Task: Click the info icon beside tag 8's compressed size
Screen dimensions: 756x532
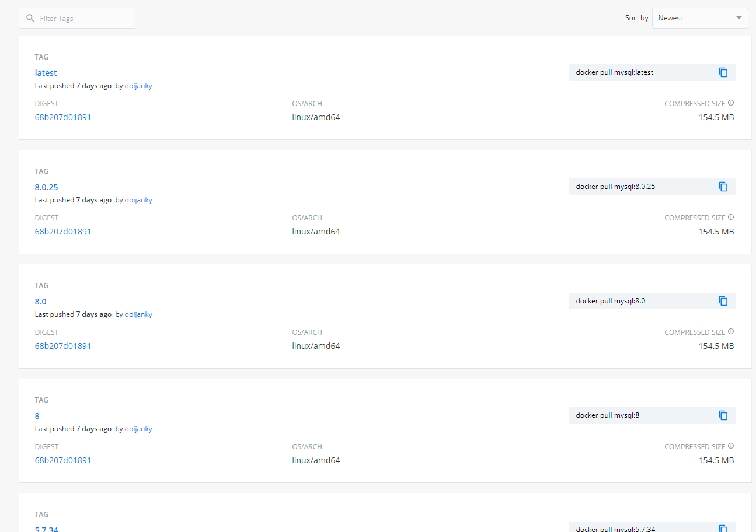Action: tap(731, 446)
